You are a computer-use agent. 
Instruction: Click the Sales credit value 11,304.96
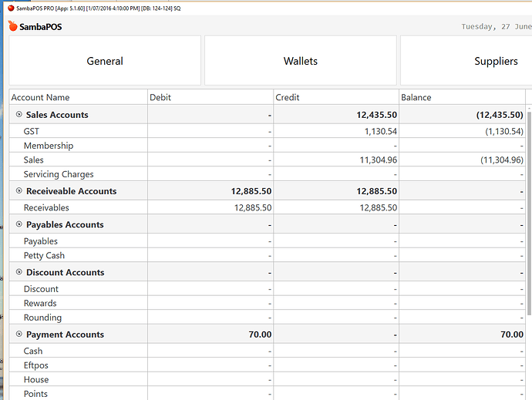tap(379, 160)
